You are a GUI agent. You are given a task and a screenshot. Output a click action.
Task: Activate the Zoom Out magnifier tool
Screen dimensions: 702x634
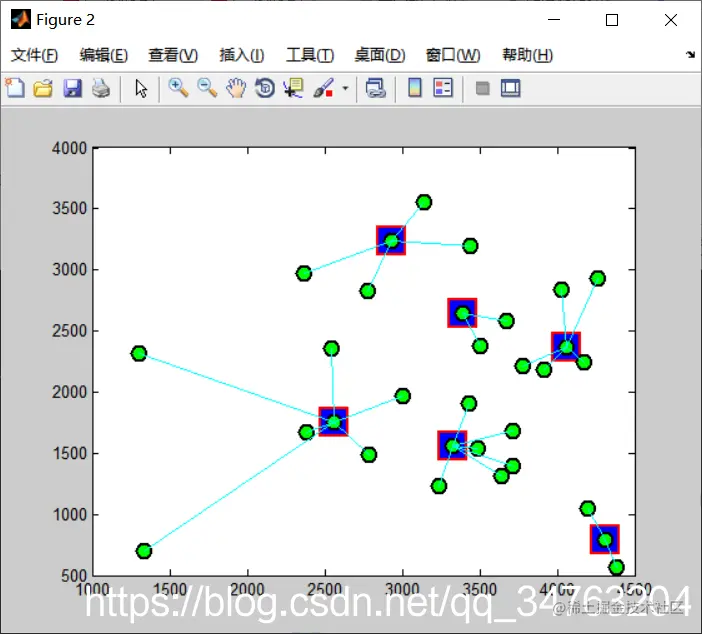pyautogui.click(x=207, y=88)
